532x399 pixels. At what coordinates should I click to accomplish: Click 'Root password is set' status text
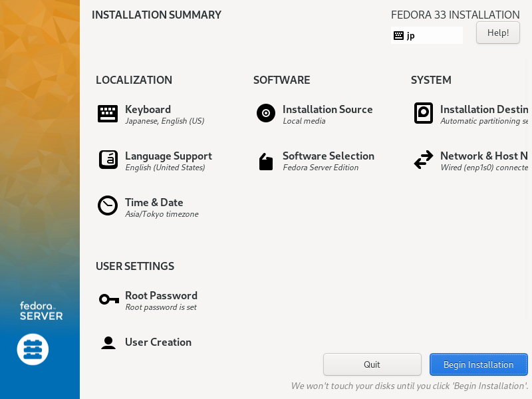click(161, 307)
